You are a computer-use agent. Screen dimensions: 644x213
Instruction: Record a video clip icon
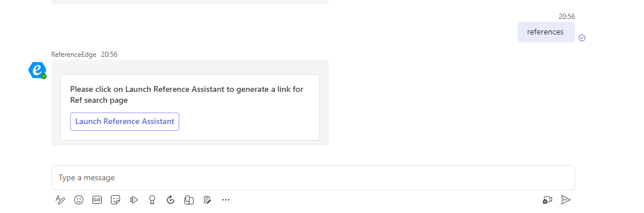pyautogui.click(x=547, y=200)
